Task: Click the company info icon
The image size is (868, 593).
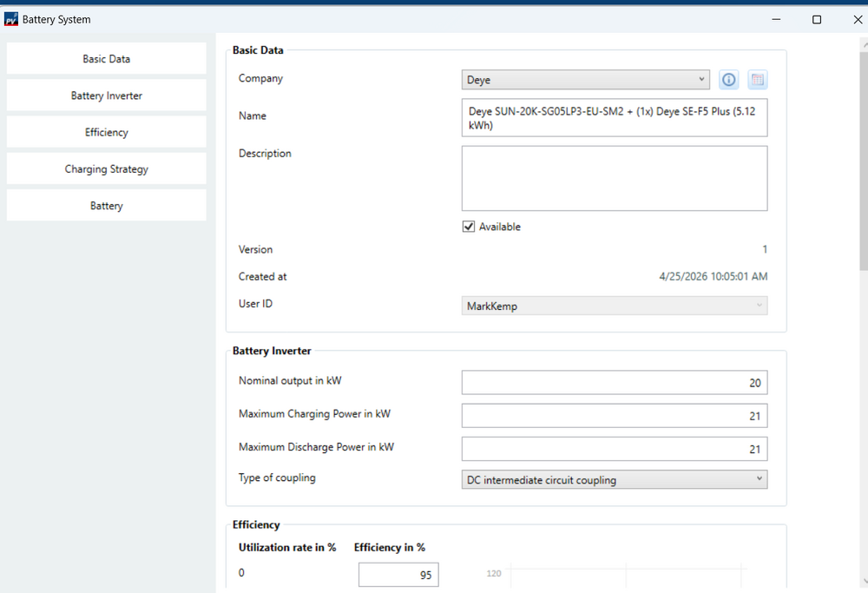Action: click(x=729, y=80)
